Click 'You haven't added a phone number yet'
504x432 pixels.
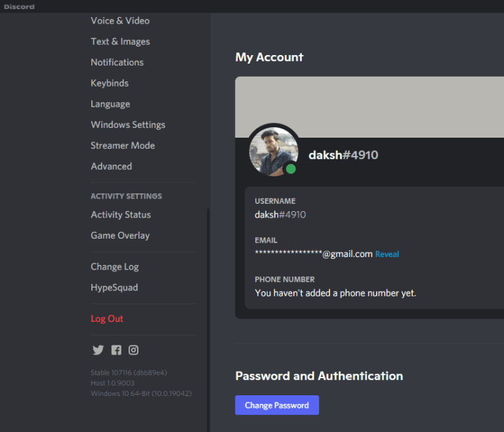tap(335, 293)
